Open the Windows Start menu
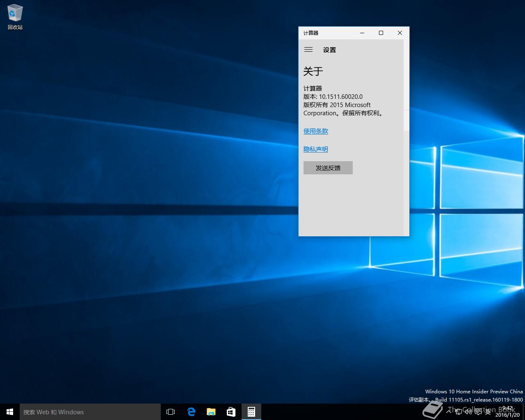This screenshot has height=420, width=525. pos(10,412)
